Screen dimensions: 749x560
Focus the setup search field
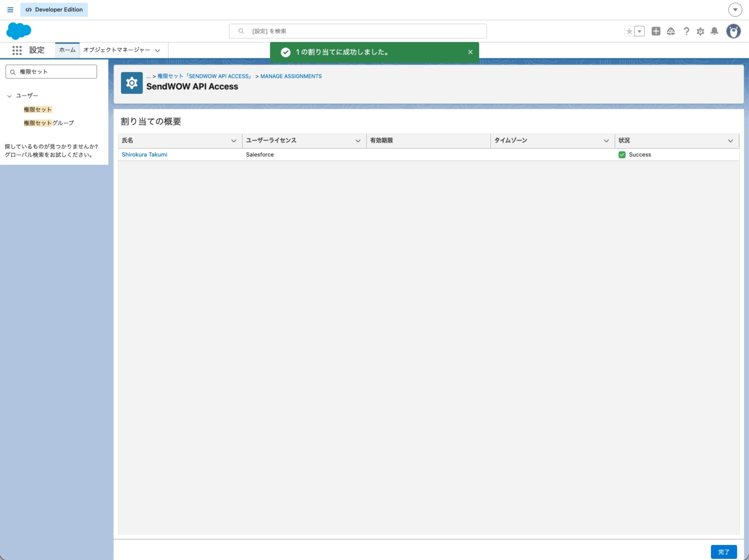point(358,31)
